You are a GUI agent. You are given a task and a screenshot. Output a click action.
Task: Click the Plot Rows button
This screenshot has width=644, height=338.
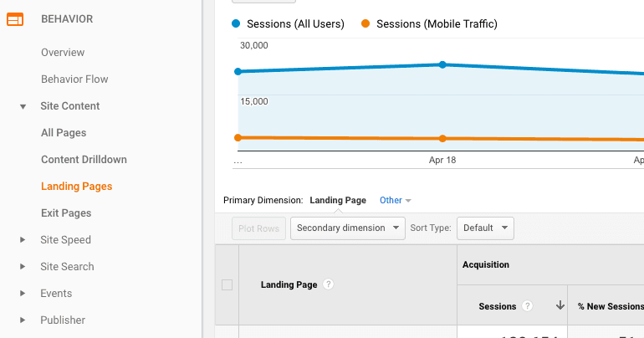[x=258, y=228]
